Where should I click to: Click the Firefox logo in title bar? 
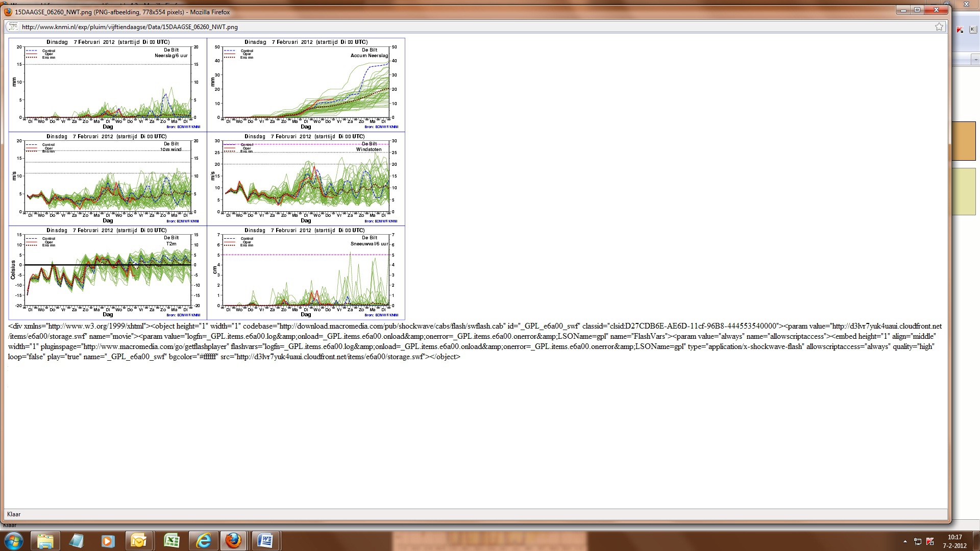click(x=8, y=12)
